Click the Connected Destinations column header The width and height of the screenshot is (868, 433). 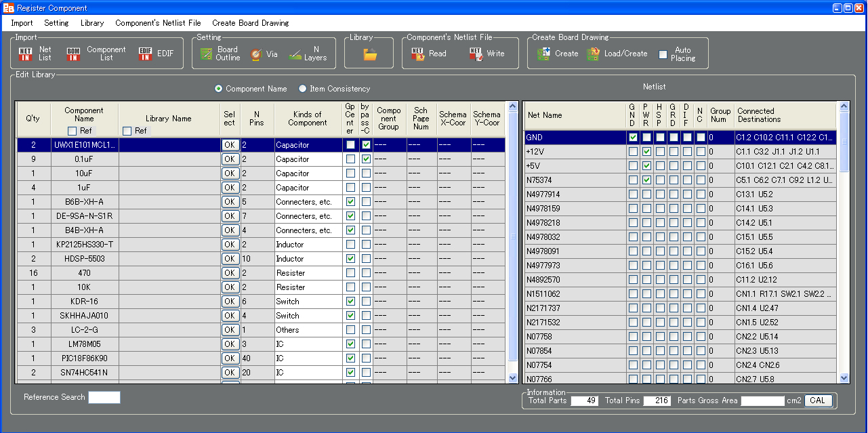(x=786, y=115)
